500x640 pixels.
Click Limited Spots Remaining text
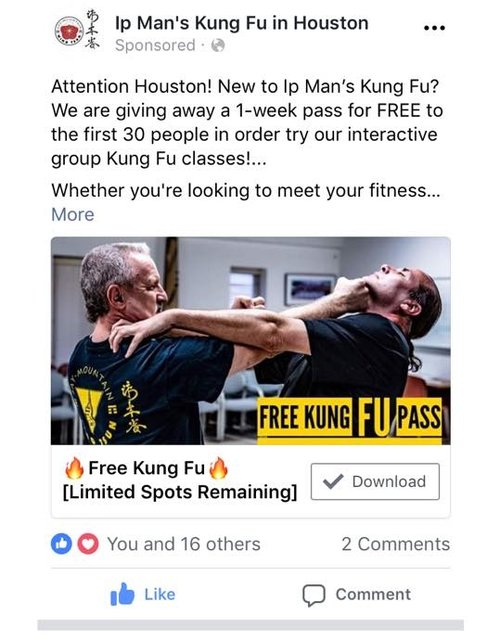coord(180,492)
